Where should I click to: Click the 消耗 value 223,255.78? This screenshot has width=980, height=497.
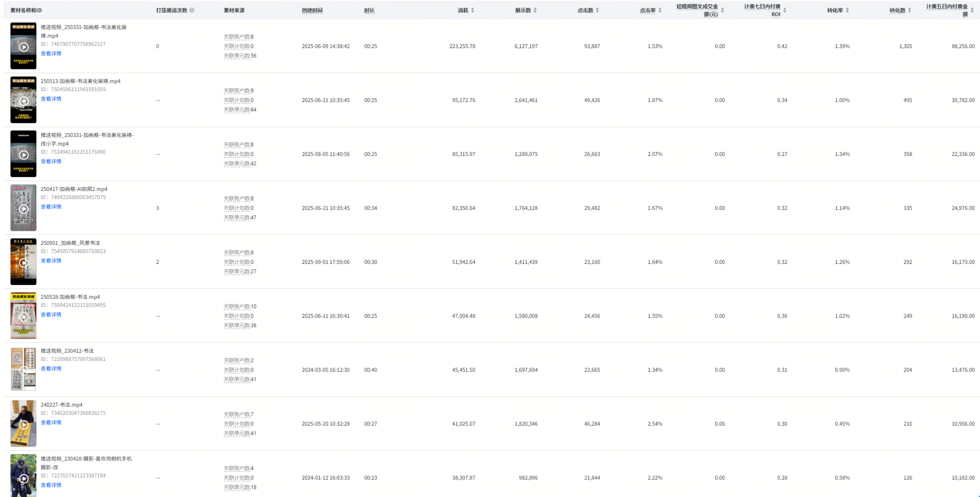[x=462, y=46]
